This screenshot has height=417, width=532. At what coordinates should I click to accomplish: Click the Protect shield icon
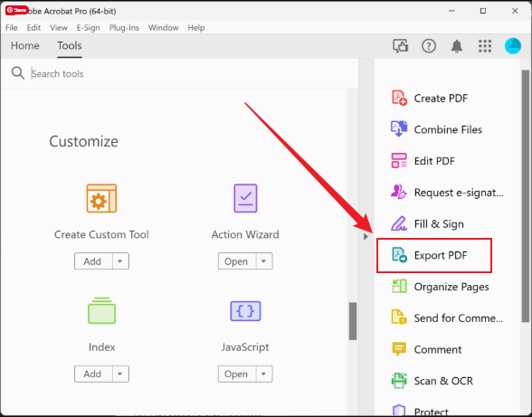pyautogui.click(x=399, y=411)
